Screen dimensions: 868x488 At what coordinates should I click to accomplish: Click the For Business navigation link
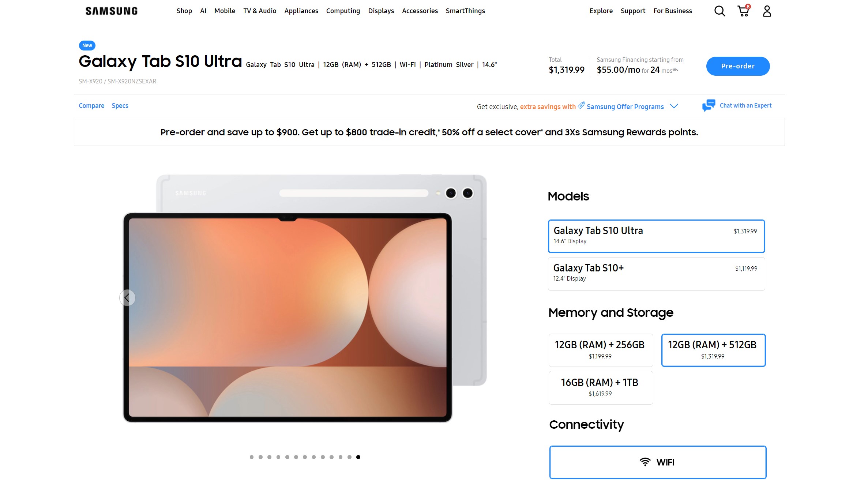(672, 11)
